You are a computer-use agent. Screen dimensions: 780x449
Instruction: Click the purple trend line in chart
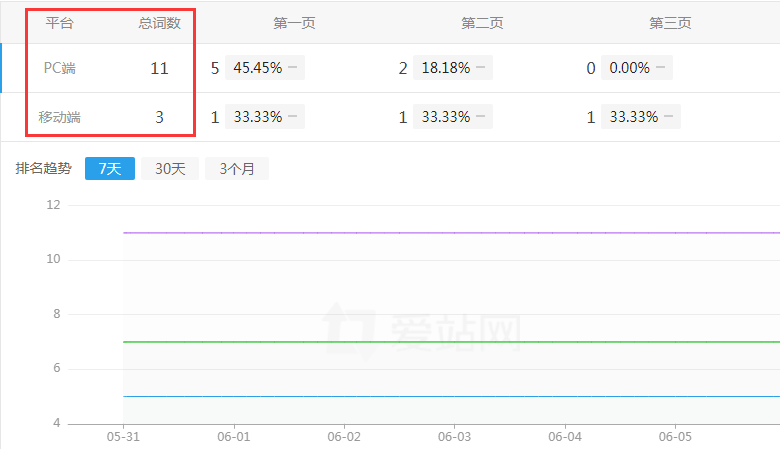click(450, 233)
